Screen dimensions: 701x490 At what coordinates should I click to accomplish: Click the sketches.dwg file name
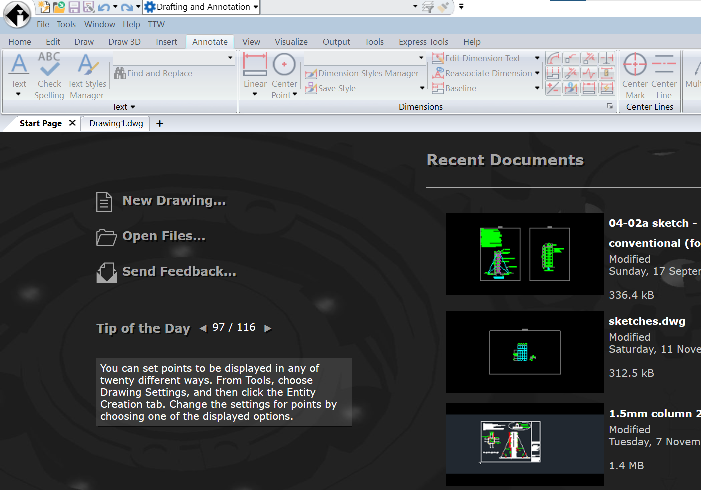click(x=647, y=321)
